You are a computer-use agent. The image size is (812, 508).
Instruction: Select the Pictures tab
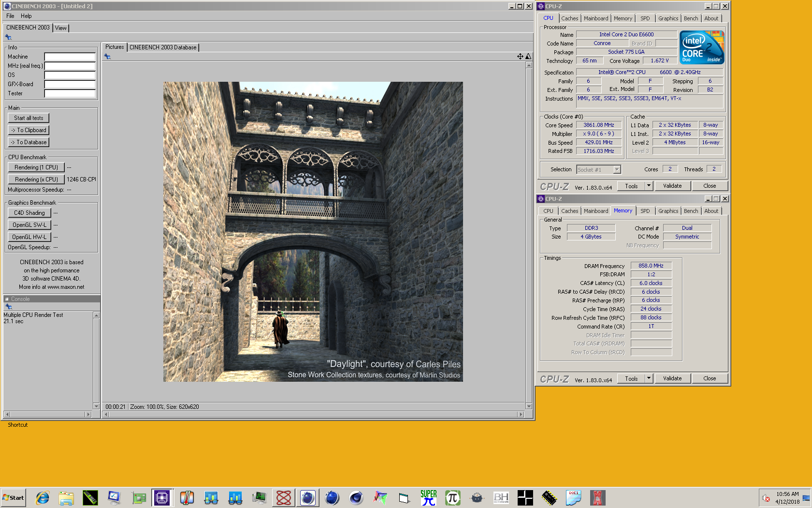coord(115,47)
